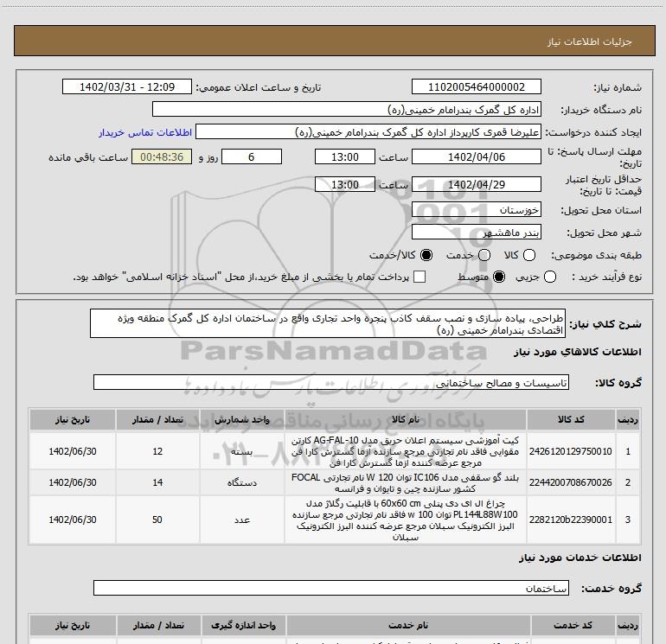Click the کد کالا column header
666x644 pixels.
571,419
